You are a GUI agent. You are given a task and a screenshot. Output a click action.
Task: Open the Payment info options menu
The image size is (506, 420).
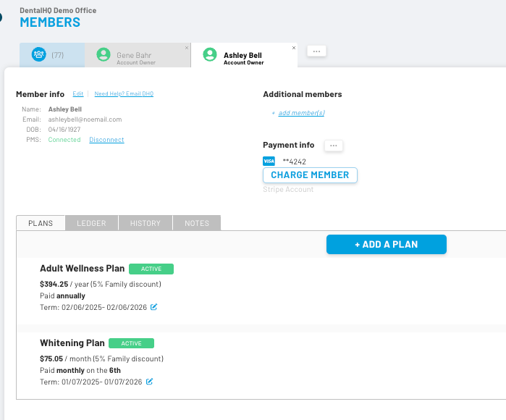tap(333, 146)
